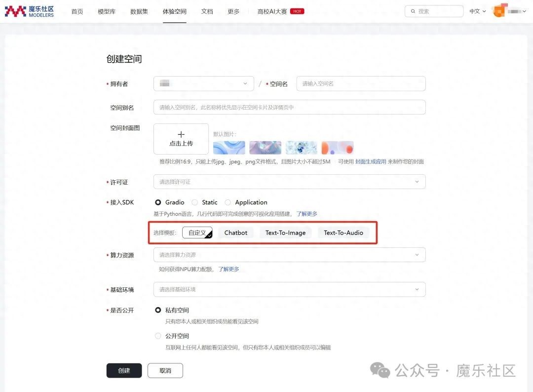The width and height of the screenshot is (533, 392).
Task: Expand the 许可证 license dropdown
Action: (x=289, y=182)
